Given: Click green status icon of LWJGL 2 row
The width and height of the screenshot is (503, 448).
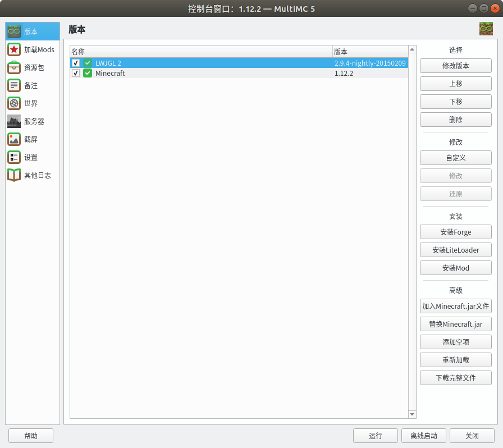Looking at the screenshot, I should point(87,63).
